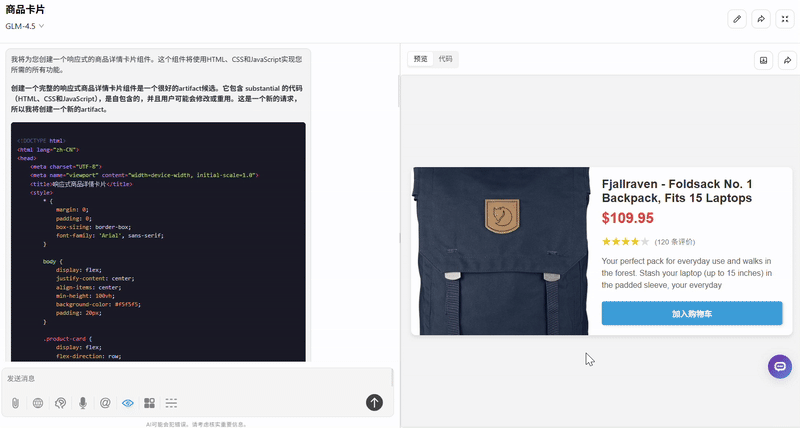Click the deep thinking icon in the input toolbar

(x=60, y=403)
